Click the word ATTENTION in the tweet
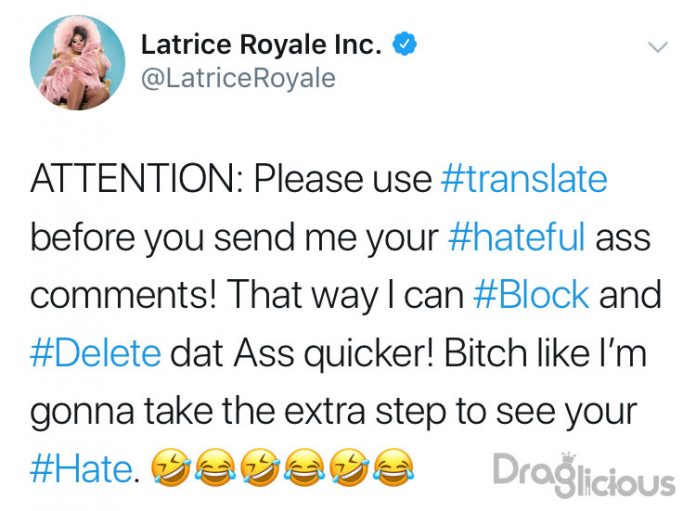 133,179
